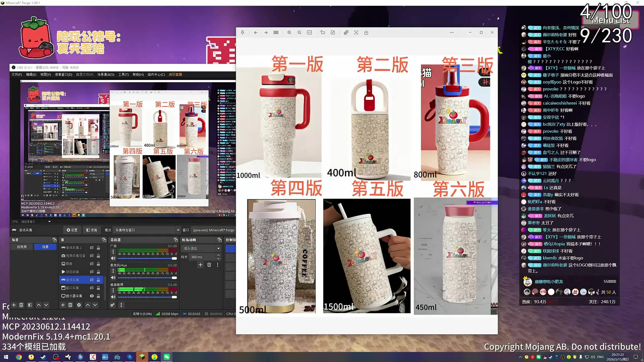Mute the 桌面音频 speaker icon

pos(113,297)
